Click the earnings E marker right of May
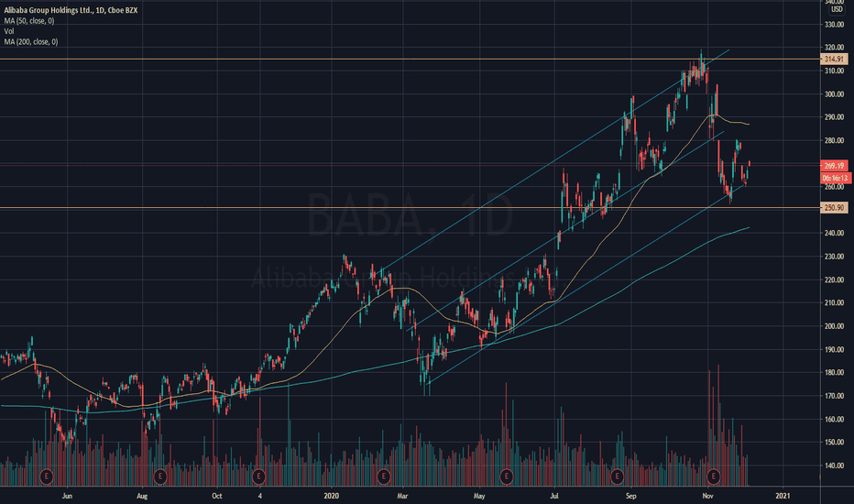 tap(506, 477)
